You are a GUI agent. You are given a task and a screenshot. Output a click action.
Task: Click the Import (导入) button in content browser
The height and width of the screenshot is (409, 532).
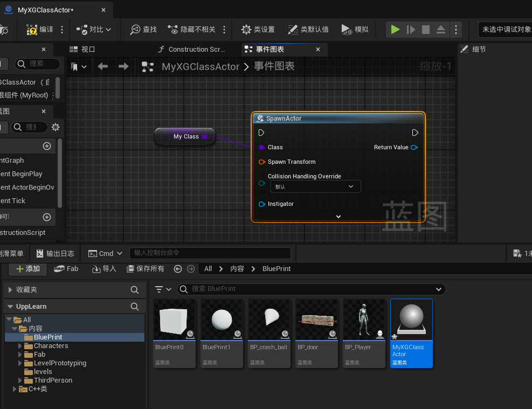pos(104,269)
